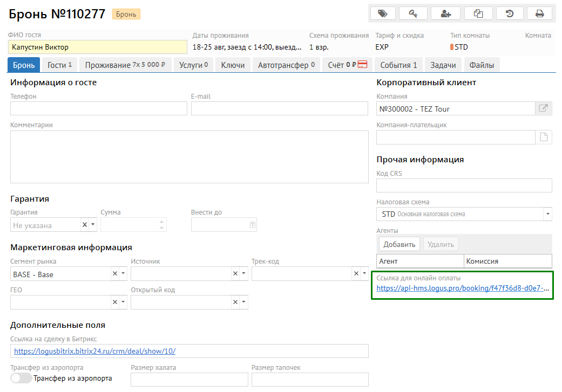Click into the Комментарии text area
The width and height of the screenshot is (562, 392).
pos(189,156)
